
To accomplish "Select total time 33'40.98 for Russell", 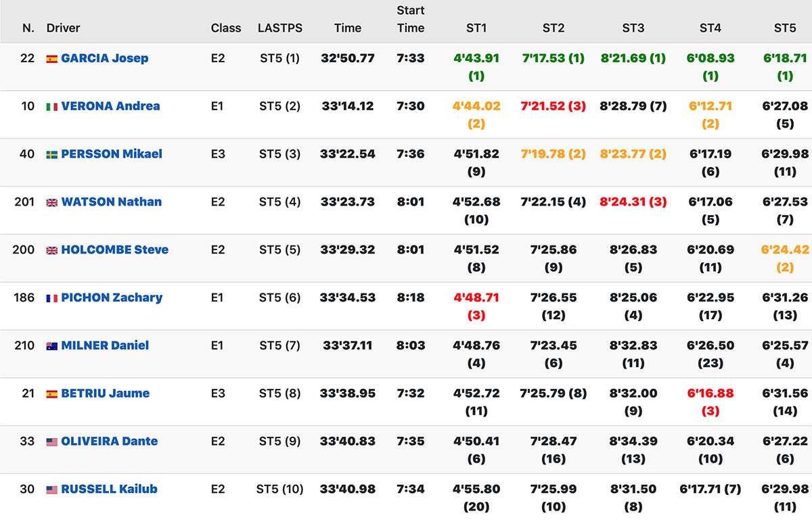I will 348,490.
